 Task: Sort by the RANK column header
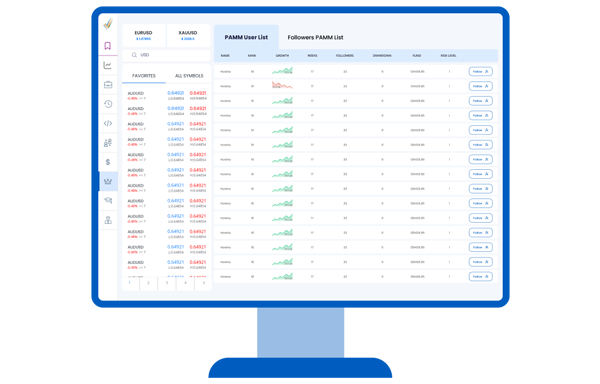pyautogui.click(x=252, y=56)
